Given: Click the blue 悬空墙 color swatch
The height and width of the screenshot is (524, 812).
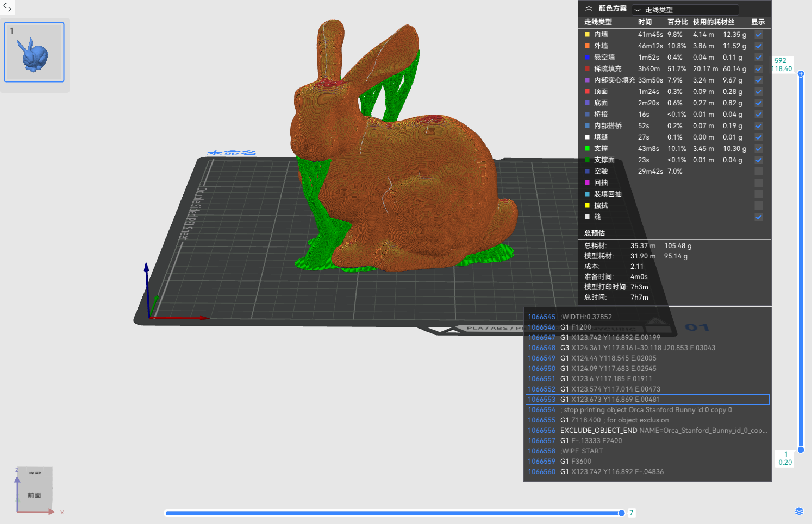Looking at the screenshot, I should pos(587,57).
